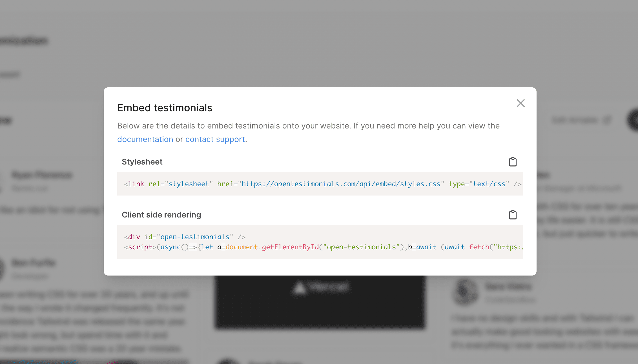638x364 pixels.
Task: Click the div id open-testimonials code line
Action: click(185, 237)
